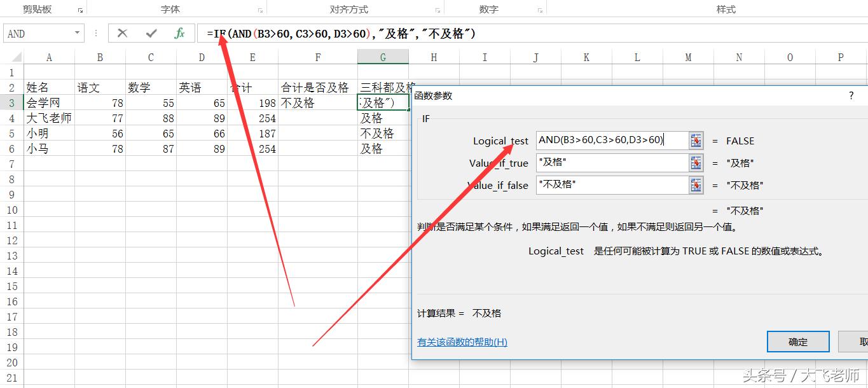Click the range selector icon beside Value_if_true
This screenshot has height=388, width=868.
coord(696,163)
